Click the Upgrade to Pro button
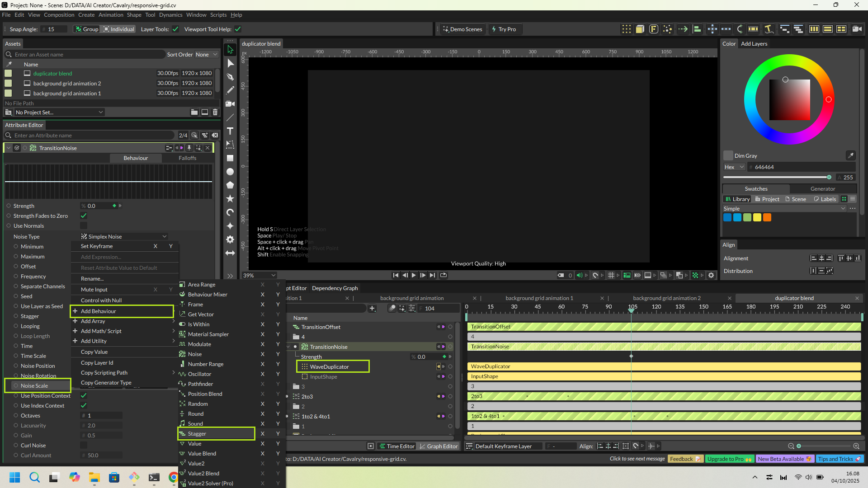 (729, 459)
